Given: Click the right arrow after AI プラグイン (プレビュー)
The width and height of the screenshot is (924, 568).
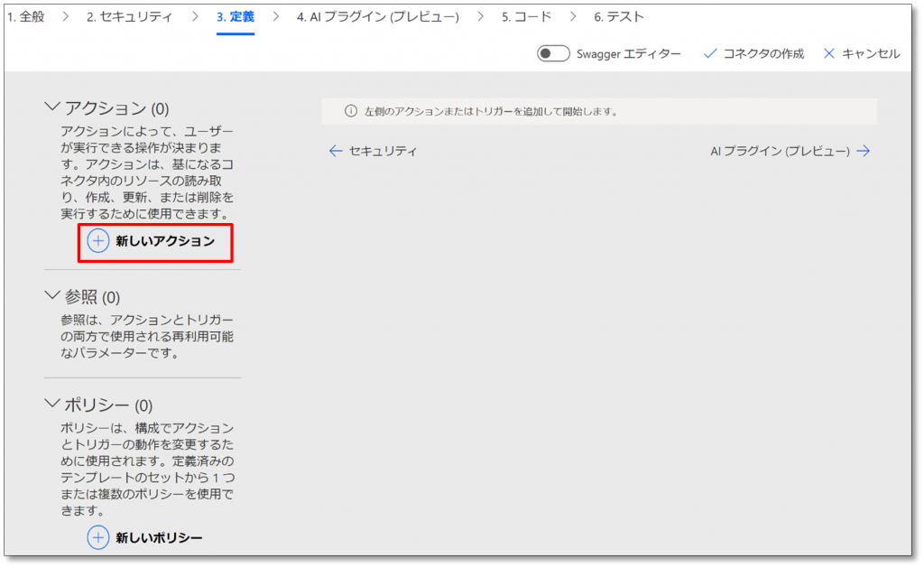Looking at the screenshot, I should tap(864, 151).
